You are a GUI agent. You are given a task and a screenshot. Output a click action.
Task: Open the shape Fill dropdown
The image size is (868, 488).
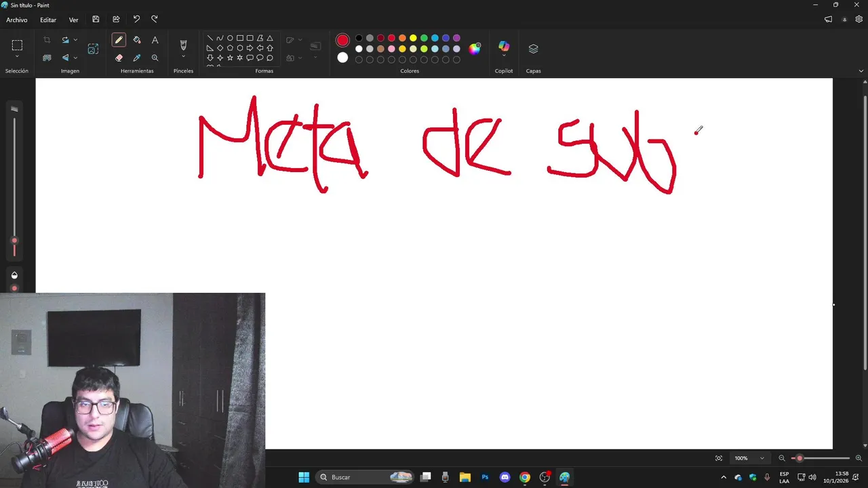[300, 58]
